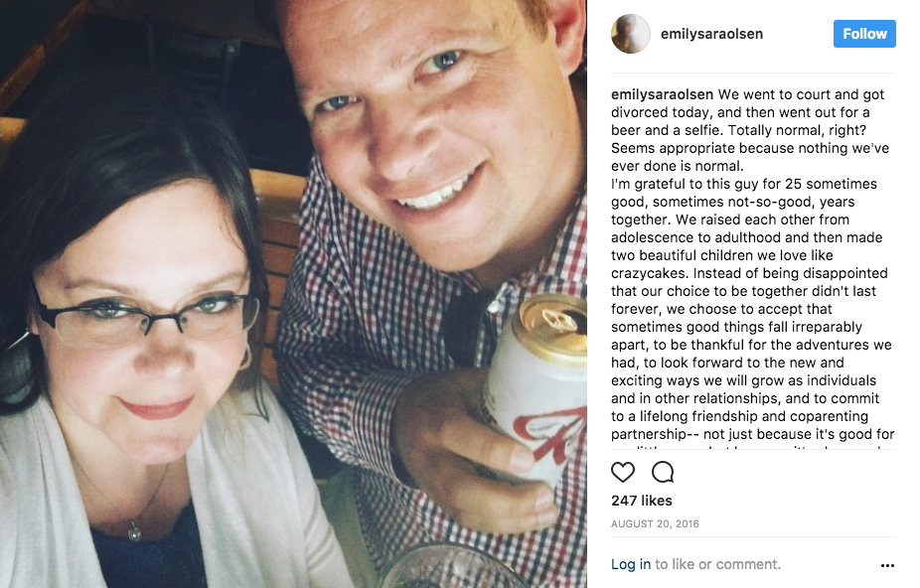Image resolution: width=920 pixels, height=588 pixels.
Task: View who liked via 247 likes
Action: pos(641,501)
